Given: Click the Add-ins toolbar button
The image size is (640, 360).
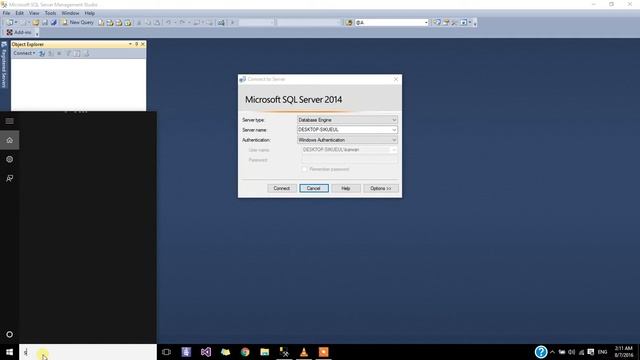Looking at the screenshot, I should [x=19, y=32].
